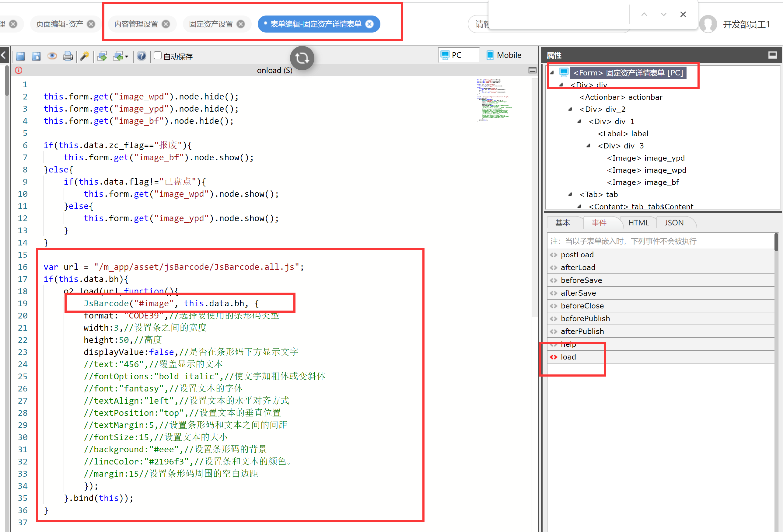Image resolution: width=783 pixels, height=532 pixels.
Task: Enable the 自动保存 checkbox
Action: (157, 56)
